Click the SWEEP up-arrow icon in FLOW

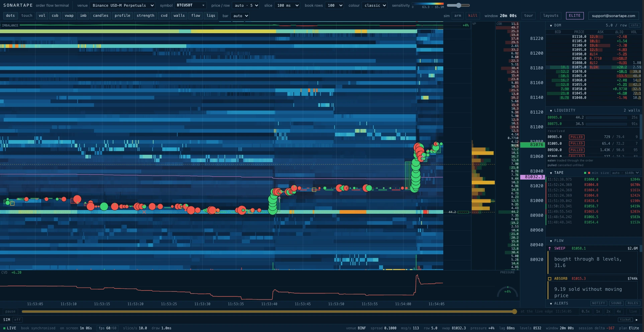point(550,249)
